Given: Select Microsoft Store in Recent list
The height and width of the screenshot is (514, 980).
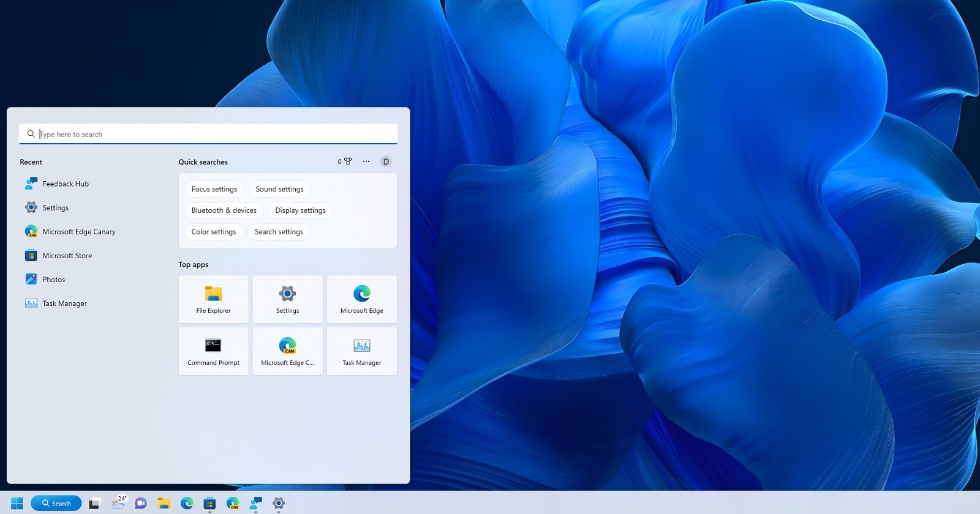Looking at the screenshot, I should pyautogui.click(x=67, y=256).
